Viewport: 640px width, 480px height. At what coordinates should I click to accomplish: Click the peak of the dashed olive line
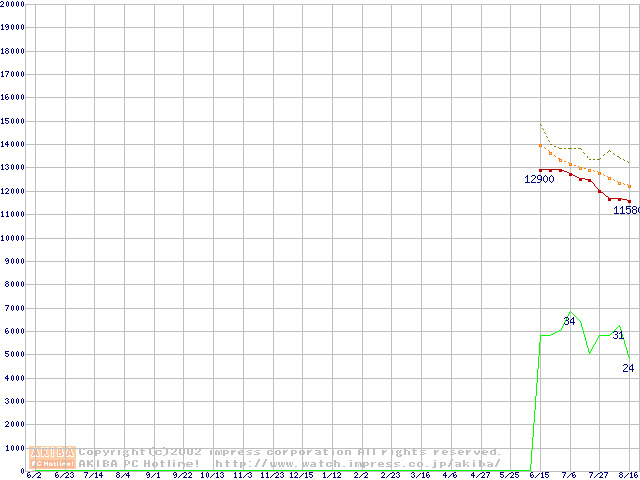(x=540, y=124)
